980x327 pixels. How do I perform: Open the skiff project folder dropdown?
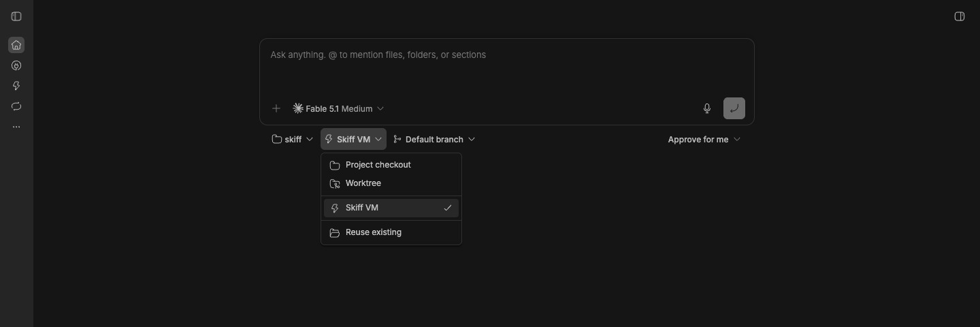coord(293,139)
